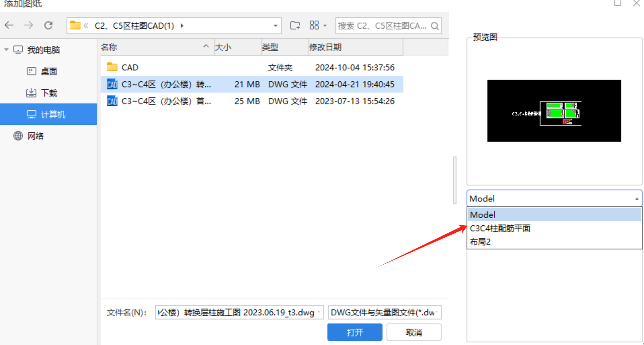Screen dimensions: 644x345
Task: Expand the path bar history dropdown
Action: click(276, 26)
